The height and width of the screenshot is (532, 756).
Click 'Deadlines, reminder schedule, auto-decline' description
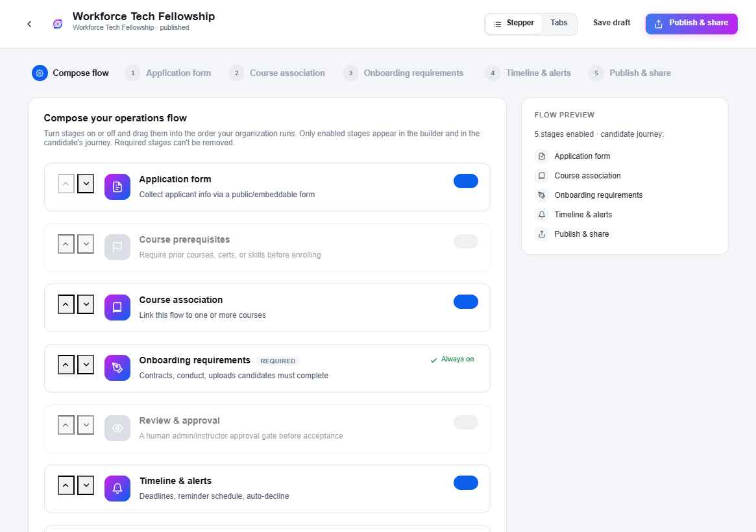point(214,496)
